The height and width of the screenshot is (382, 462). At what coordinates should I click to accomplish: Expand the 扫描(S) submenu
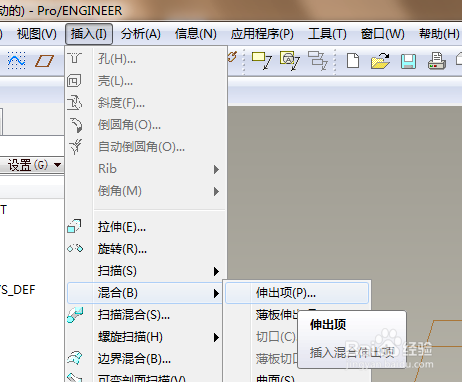click(147, 271)
